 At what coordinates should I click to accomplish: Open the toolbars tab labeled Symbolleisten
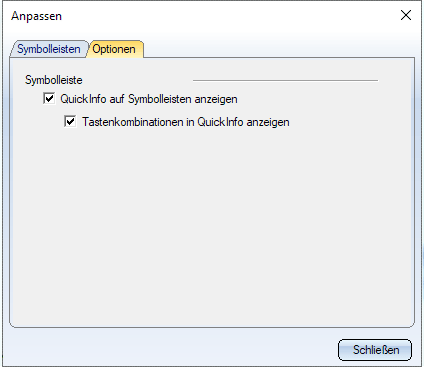[49, 49]
